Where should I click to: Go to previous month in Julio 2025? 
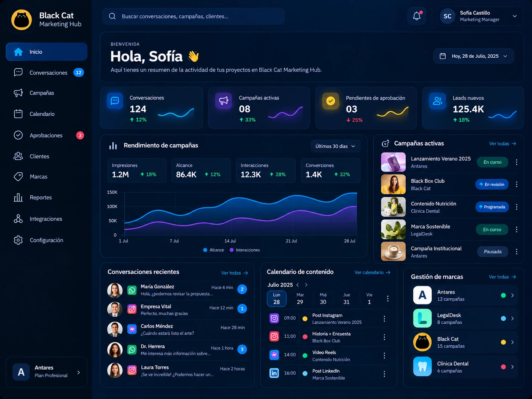[298, 285]
